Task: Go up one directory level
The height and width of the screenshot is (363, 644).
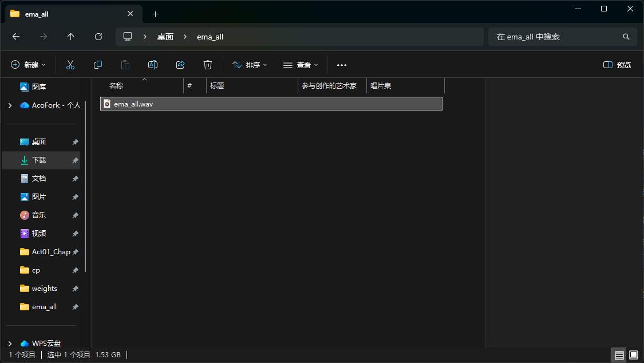Action: click(x=71, y=37)
